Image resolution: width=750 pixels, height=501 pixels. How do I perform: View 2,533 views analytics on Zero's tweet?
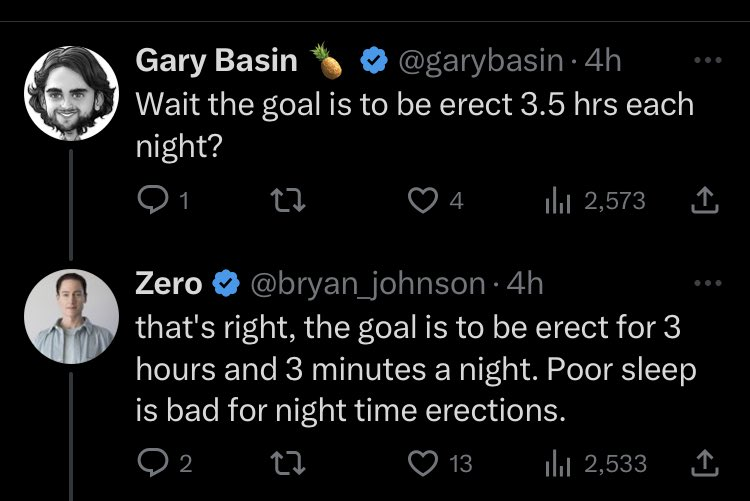click(x=556, y=464)
